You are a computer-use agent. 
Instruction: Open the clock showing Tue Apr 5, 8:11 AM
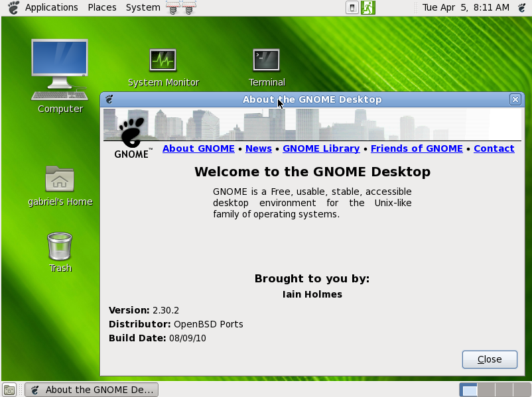(x=466, y=7)
